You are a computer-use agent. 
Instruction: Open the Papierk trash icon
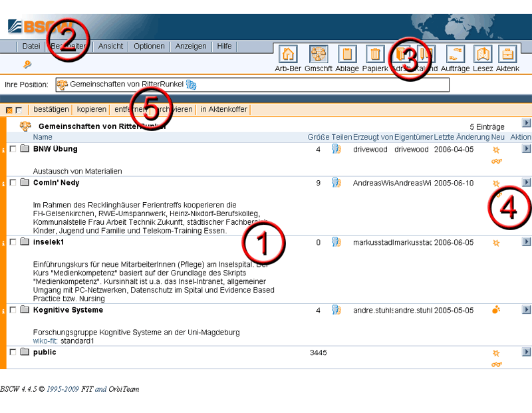(375, 55)
